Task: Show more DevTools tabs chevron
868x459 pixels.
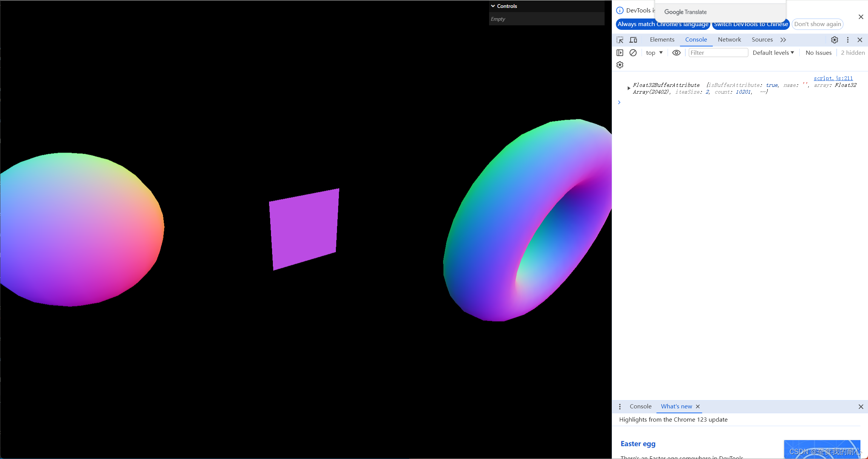Action: pos(783,40)
